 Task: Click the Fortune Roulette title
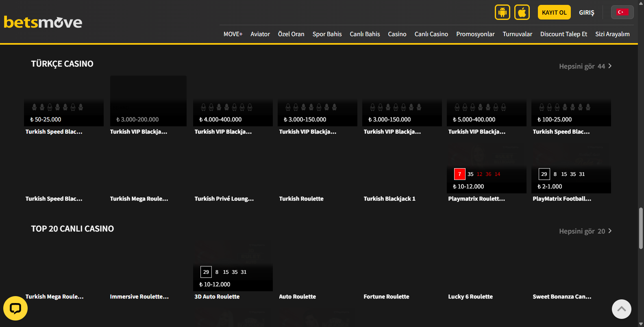(386, 297)
